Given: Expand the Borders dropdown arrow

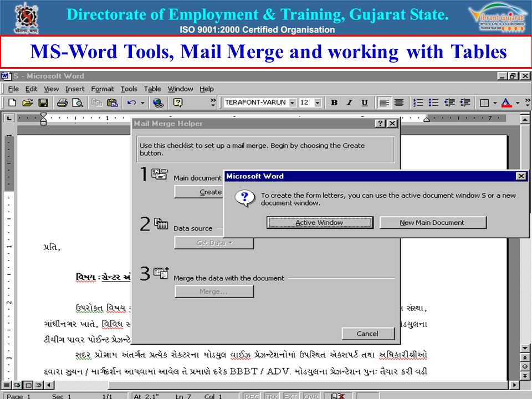Looking at the screenshot, I should pos(495,103).
